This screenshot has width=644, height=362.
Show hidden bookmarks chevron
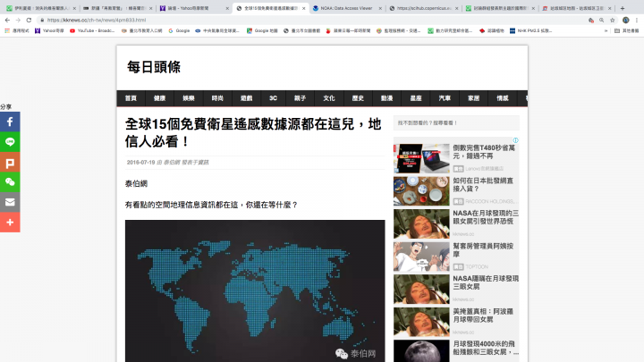click(x=606, y=30)
